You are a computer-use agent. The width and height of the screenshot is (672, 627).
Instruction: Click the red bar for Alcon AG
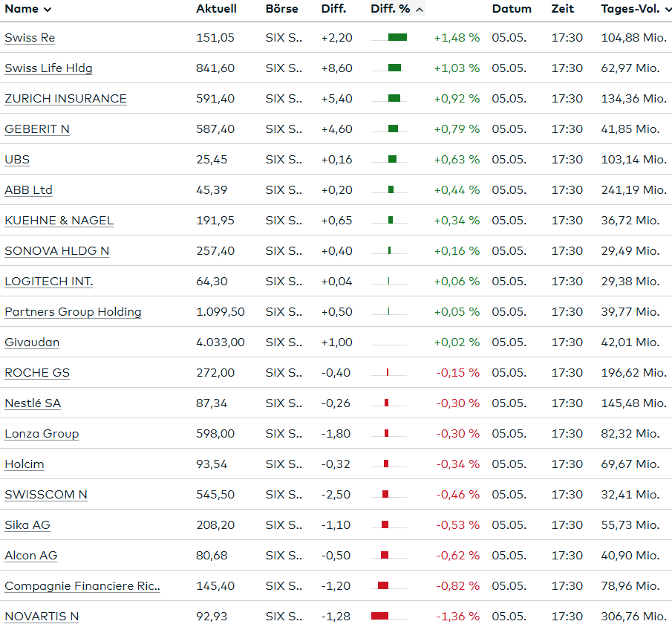385,555
